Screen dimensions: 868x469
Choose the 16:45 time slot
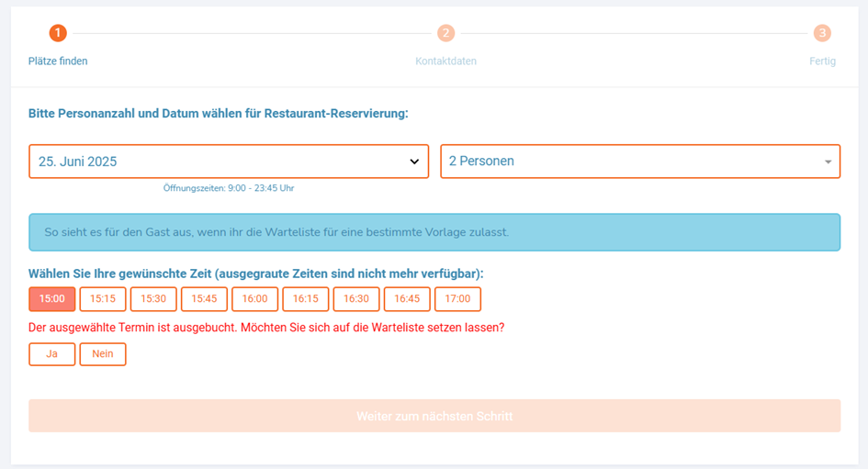[x=407, y=299]
